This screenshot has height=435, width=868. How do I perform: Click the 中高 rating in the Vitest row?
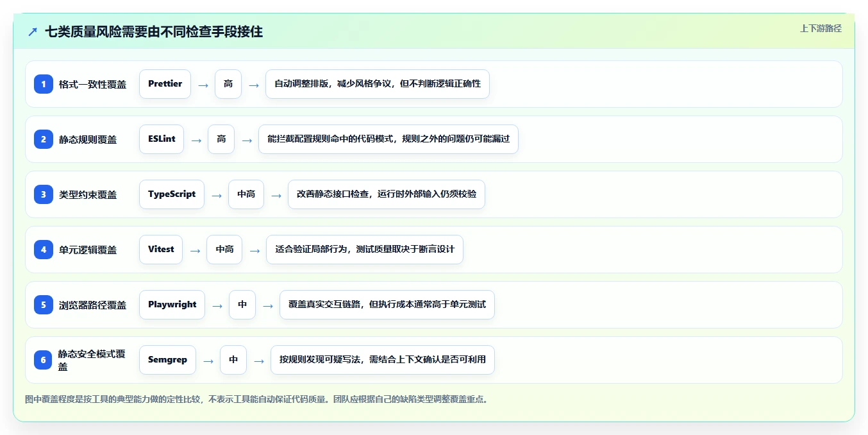[x=224, y=250]
